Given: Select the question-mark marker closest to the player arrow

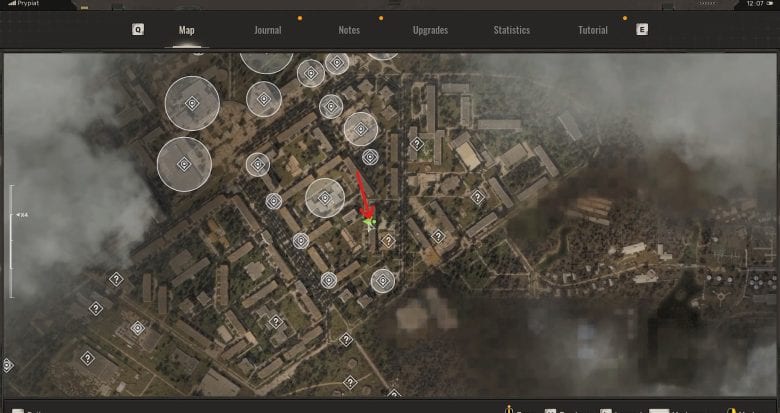Looking at the screenshot, I should [x=388, y=241].
